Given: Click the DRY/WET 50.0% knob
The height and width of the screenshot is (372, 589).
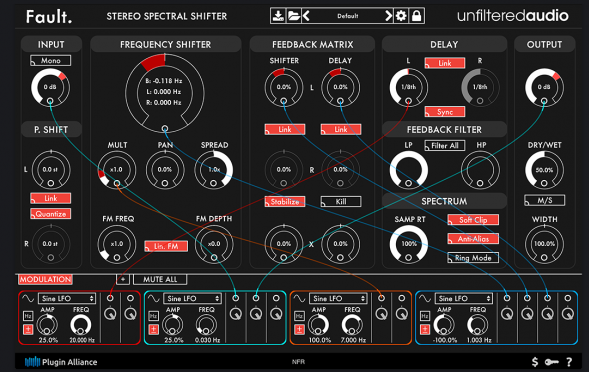Looking at the screenshot, I should click(544, 170).
